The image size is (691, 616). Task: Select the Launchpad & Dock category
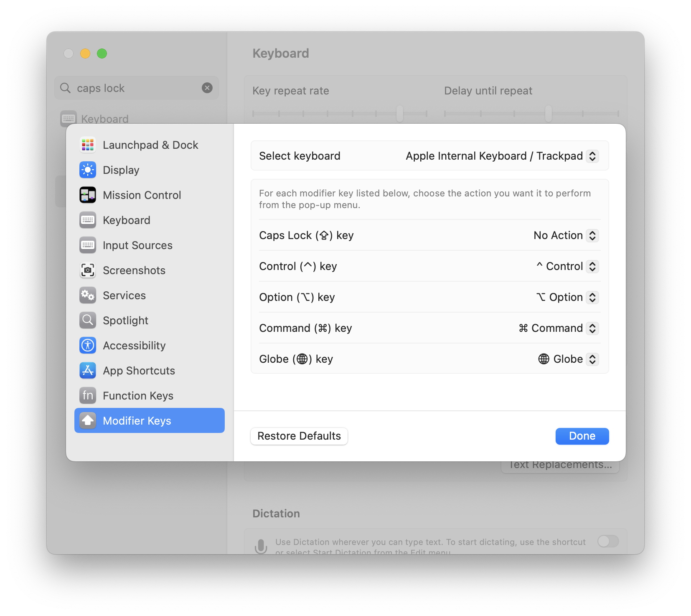click(150, 145)
